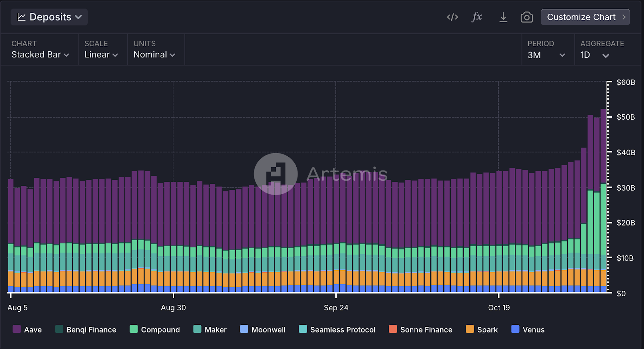Click chevron arrow on Customize Chart
Image resolution: width=644 pixels, height=349 pixels.
click(624, 17)
